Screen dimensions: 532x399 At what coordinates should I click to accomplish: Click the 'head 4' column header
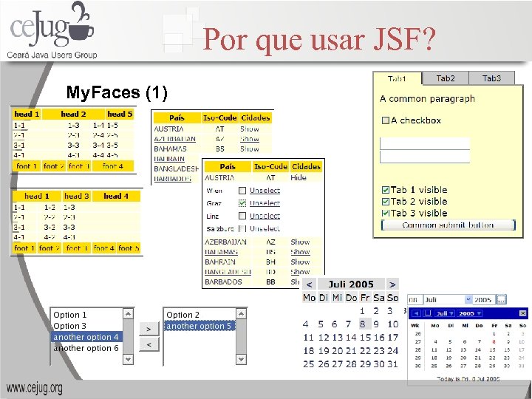[x=116, y=196]
